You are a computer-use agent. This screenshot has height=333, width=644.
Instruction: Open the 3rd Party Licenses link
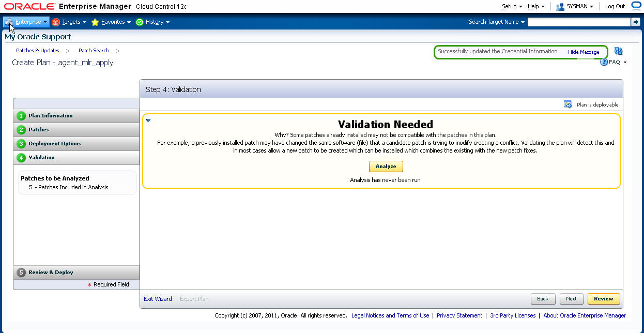click(x=513, y=315)
